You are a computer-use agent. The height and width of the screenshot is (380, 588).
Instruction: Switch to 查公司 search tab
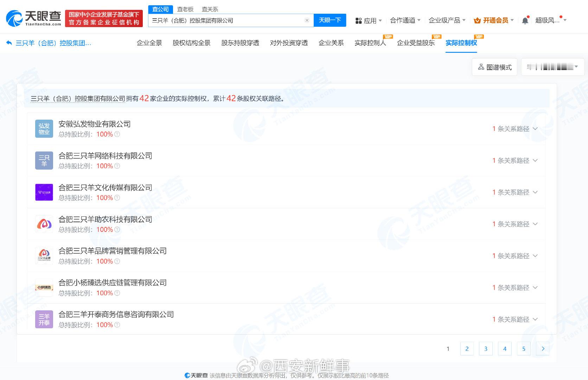click(x=160, y=9)
